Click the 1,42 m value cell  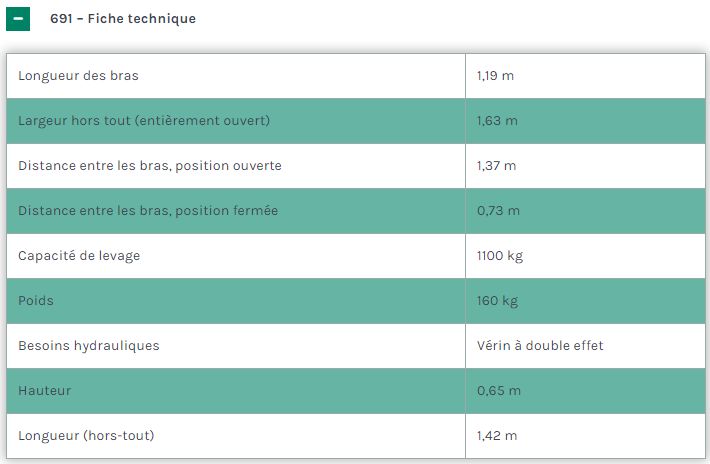tap(497, 436)
